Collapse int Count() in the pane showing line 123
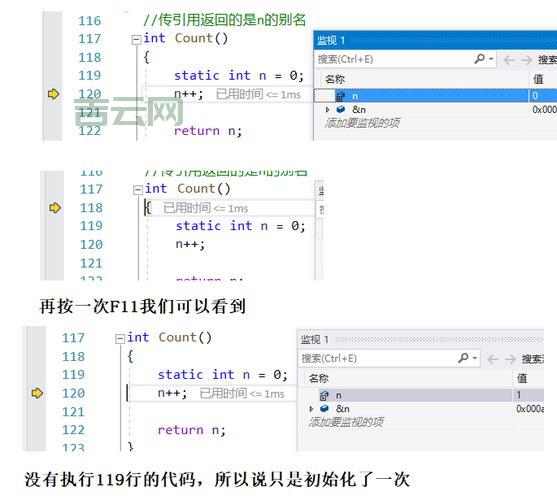 pyautogui.click(x=120, y=339)
